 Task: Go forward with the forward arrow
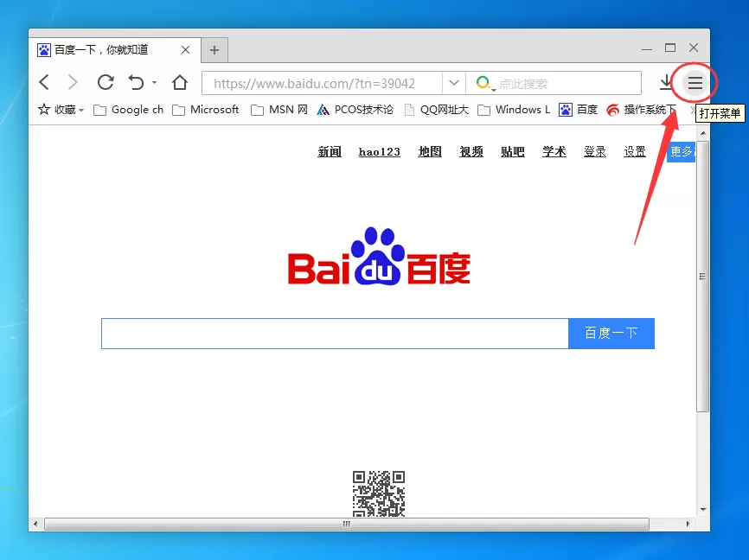[73, 83]
